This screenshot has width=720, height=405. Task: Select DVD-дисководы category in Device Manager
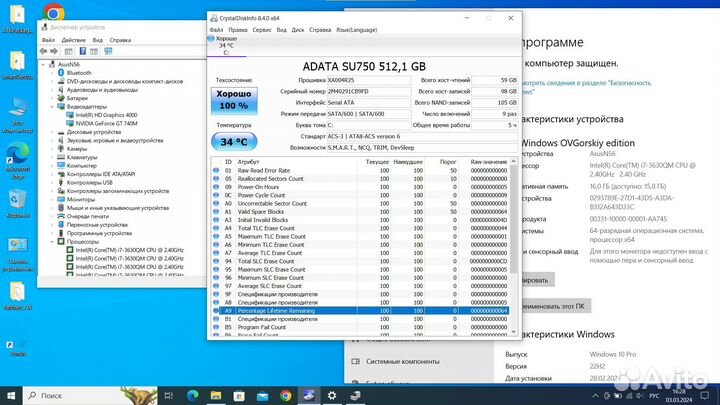[124, 81]
